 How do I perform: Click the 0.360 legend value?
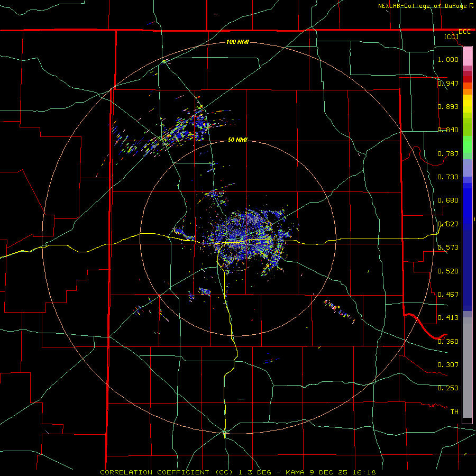[x=448, y=341]
